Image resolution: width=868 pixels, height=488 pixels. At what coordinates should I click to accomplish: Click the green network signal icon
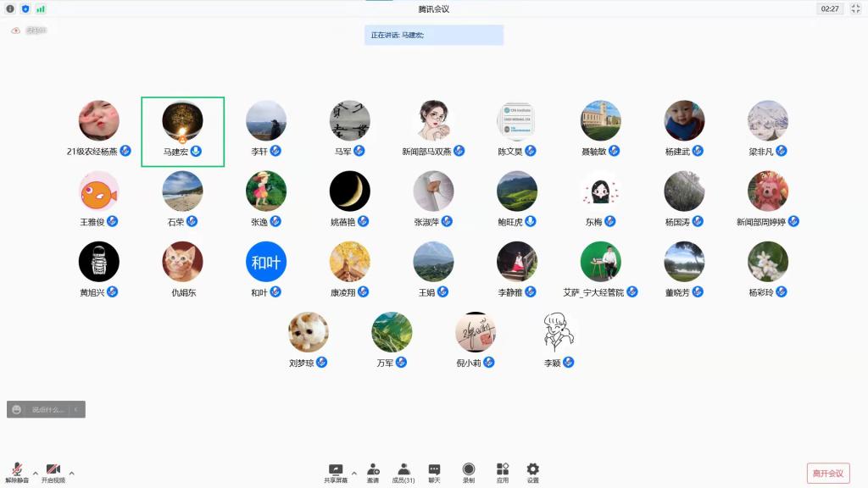click(41, 8)
